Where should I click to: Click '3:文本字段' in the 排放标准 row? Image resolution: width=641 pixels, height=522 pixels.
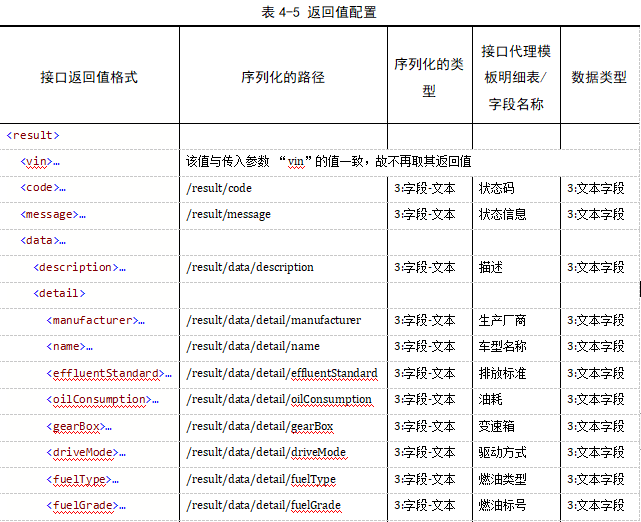pos(596,373)
